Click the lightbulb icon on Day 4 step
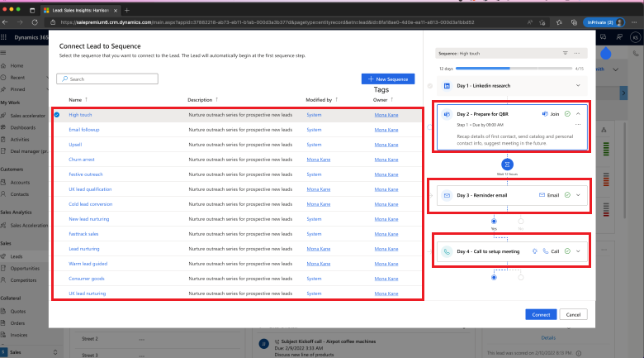The height and width of the screenshot is (358, 644). click(534, 251)
